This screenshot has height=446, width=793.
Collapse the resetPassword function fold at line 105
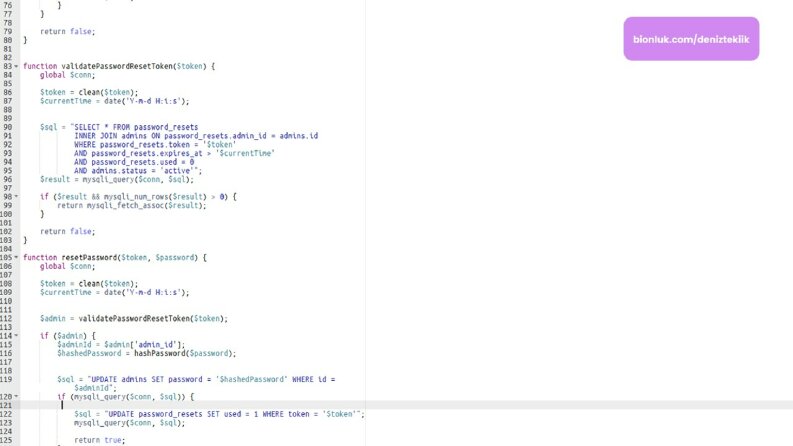coord(16,257)
